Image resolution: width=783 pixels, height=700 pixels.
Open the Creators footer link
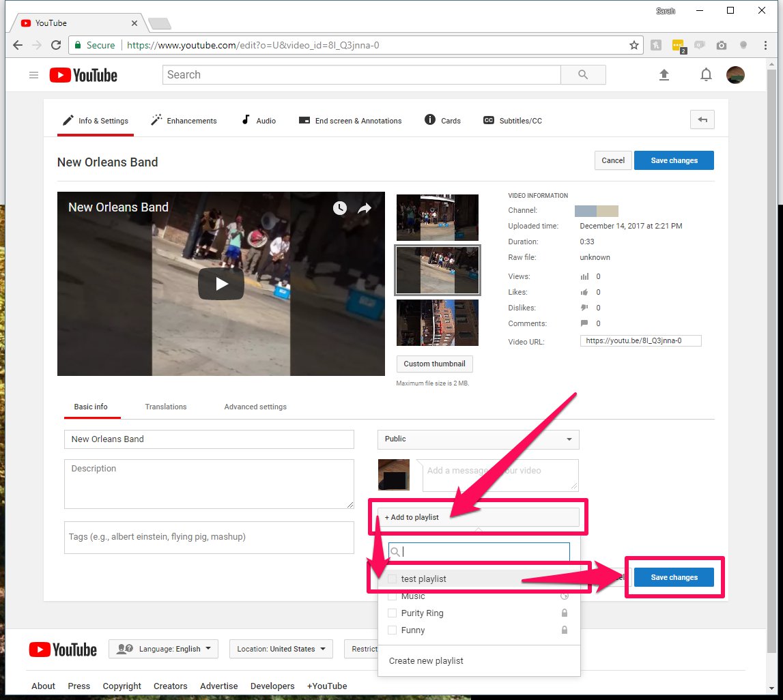pyautogui.click(x=170, y=686)
